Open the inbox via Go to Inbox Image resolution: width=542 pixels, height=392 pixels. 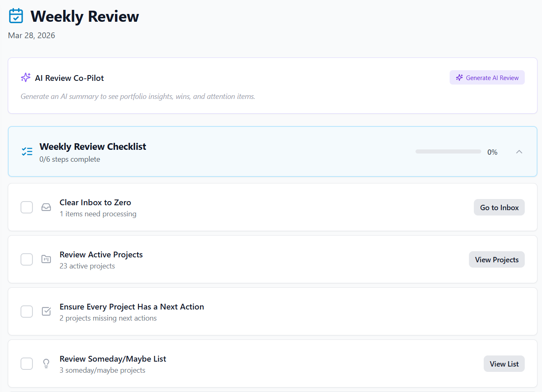coord(499,207)
